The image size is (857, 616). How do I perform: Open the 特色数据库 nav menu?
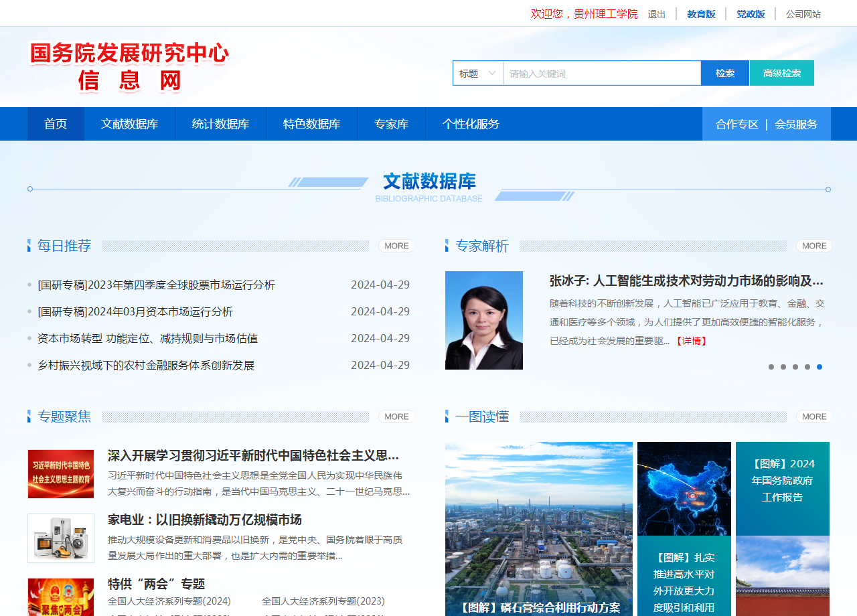point(311,124)
